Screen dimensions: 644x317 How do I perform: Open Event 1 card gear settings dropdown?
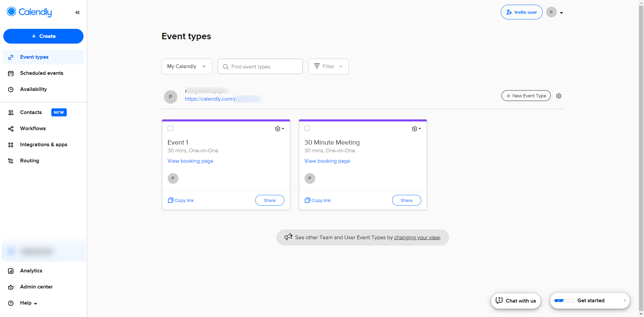click(279, 129)
